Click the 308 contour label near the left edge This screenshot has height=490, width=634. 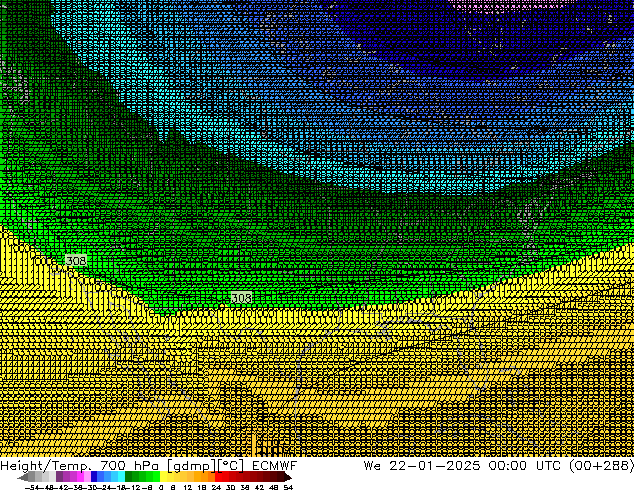click(76, 261)
